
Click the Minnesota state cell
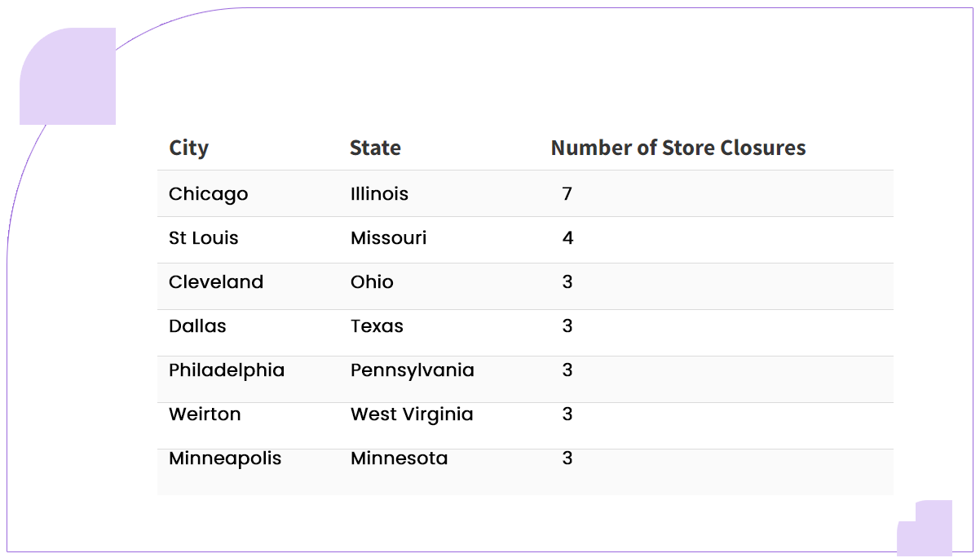click(399, 458)
